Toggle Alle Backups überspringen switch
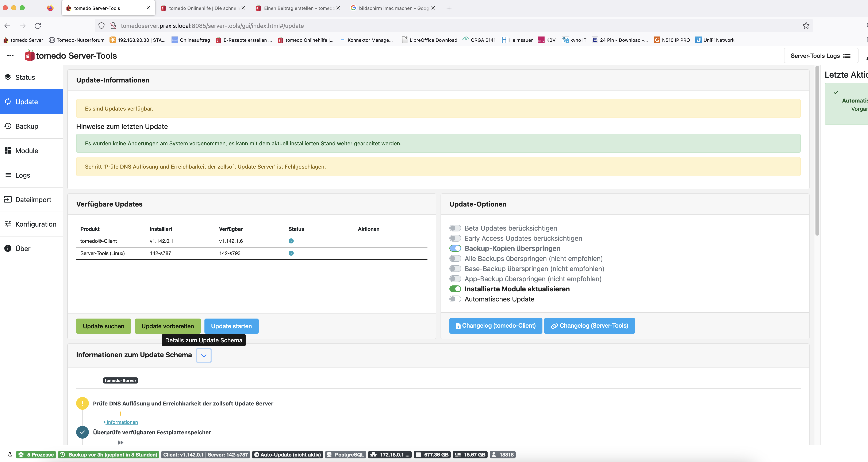Viewport: 868px width, 462px height. (455, 258)
